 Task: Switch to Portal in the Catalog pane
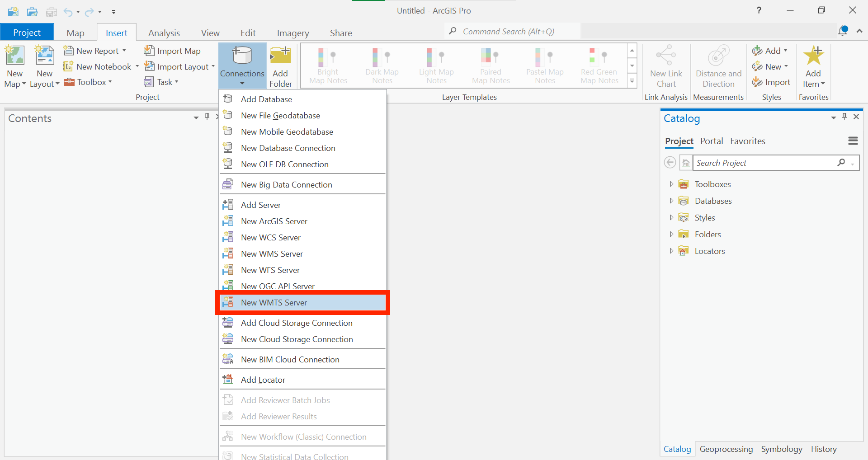[711, 141]
